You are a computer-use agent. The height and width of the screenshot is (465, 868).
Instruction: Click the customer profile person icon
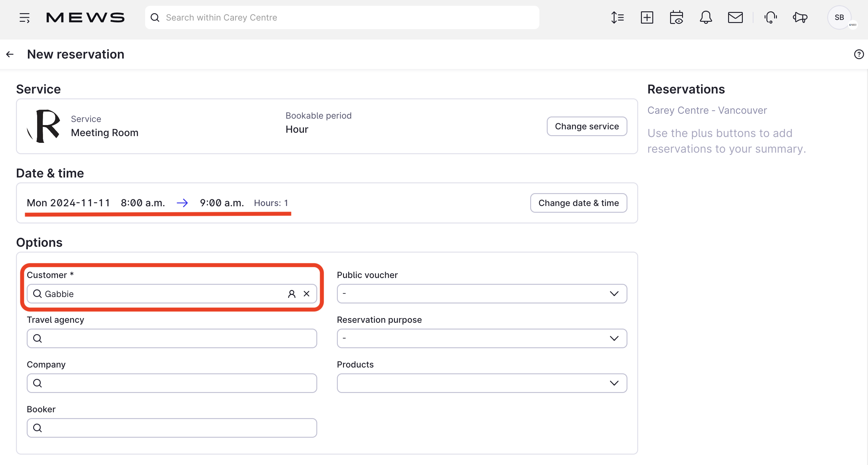click(291, 294)
